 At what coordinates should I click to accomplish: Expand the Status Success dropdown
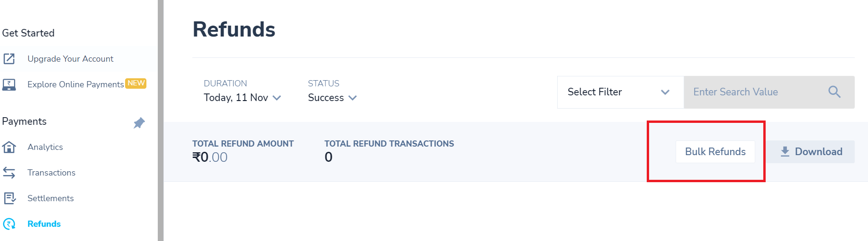pos(332,98)
